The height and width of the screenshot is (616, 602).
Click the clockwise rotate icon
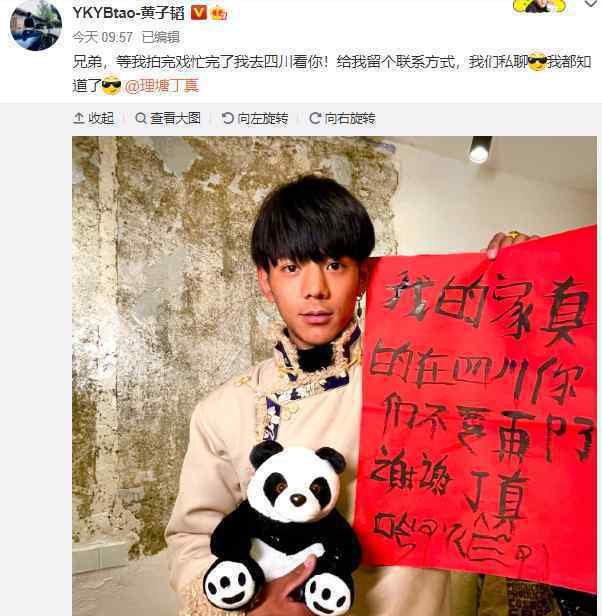point(315,118)
